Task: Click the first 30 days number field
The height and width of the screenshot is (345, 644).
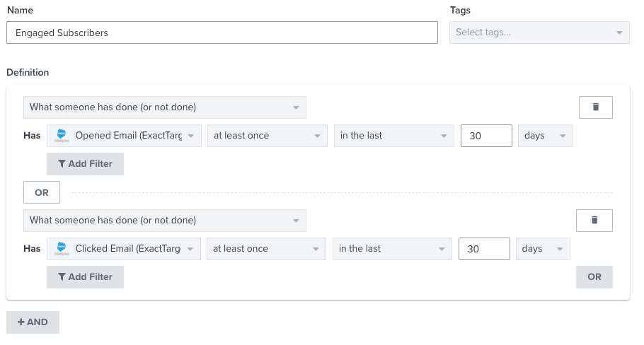Action: coord(485,136)
